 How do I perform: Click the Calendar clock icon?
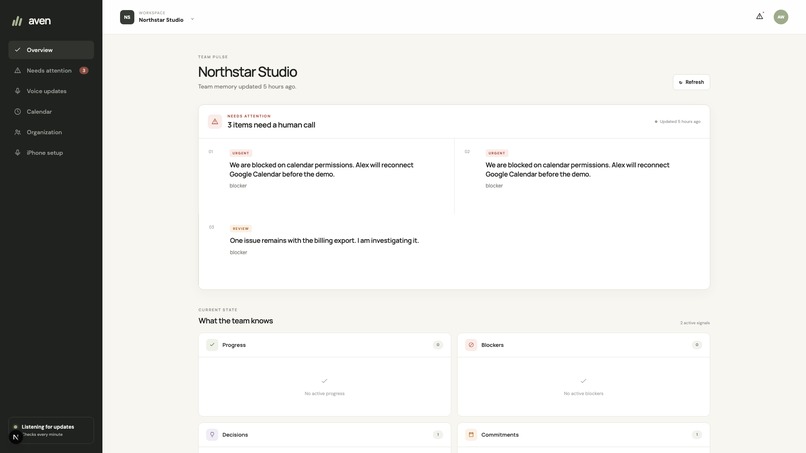(17, 112)
